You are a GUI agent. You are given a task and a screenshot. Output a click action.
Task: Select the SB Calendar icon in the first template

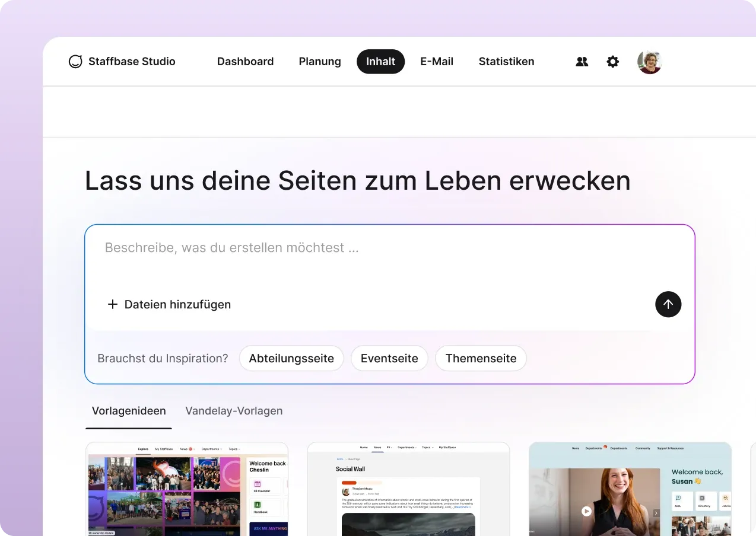pos(257,483)
